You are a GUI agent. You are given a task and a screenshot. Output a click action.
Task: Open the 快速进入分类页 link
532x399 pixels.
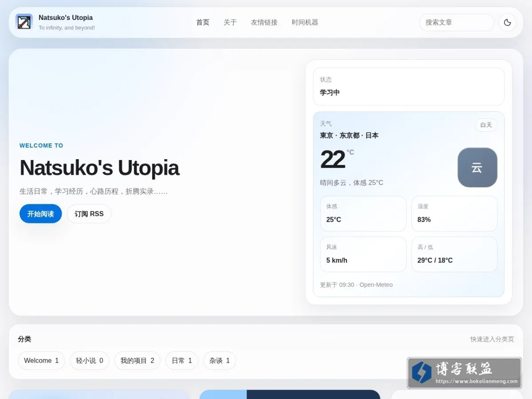pyautogui.click(x=492, y=339)
